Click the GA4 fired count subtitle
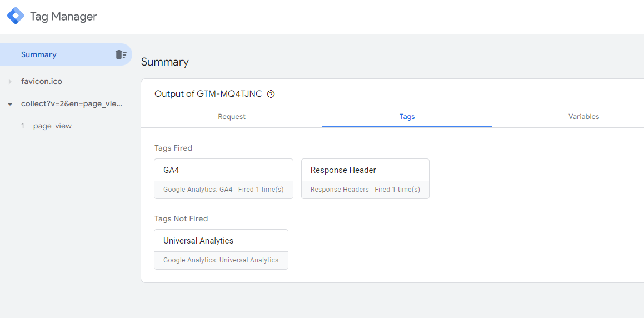Image resolution: width=644 pixels, height=318 pixels. click(223, 190)
